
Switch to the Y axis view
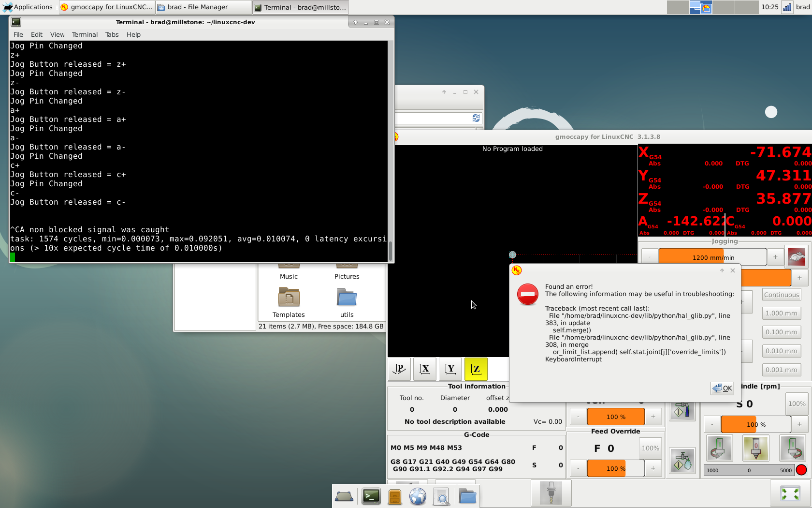pyautogui.click(x=450, y=369)
